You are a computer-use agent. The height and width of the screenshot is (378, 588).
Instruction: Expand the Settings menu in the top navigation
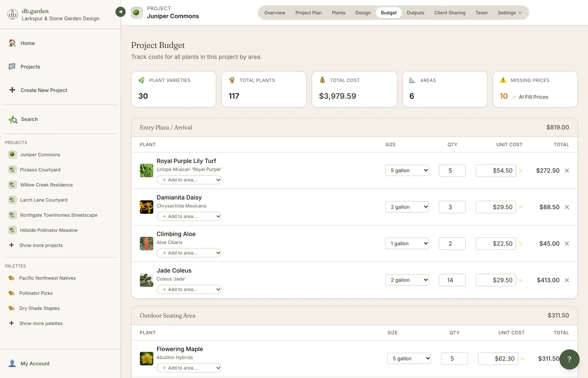pos(509,12)
